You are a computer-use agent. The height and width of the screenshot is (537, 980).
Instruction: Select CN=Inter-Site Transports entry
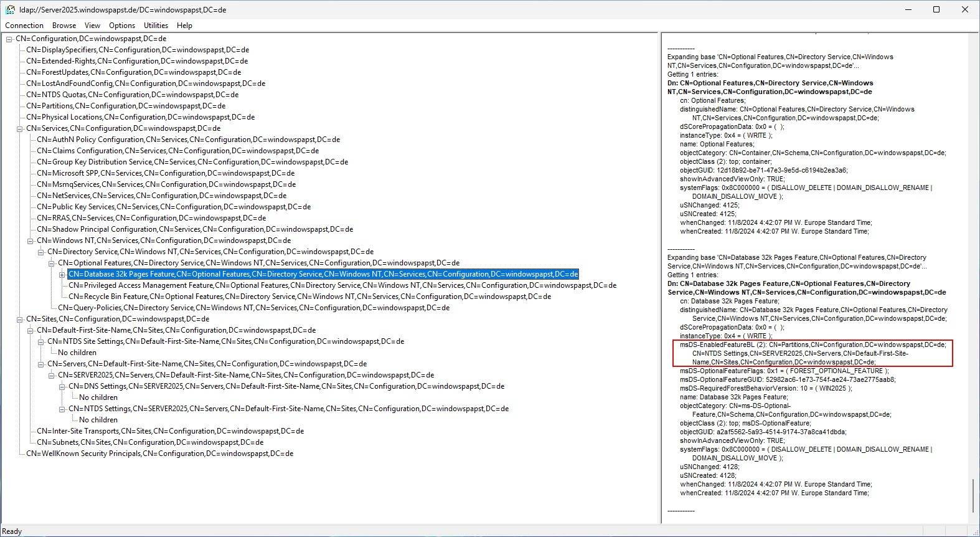point(170,431)
